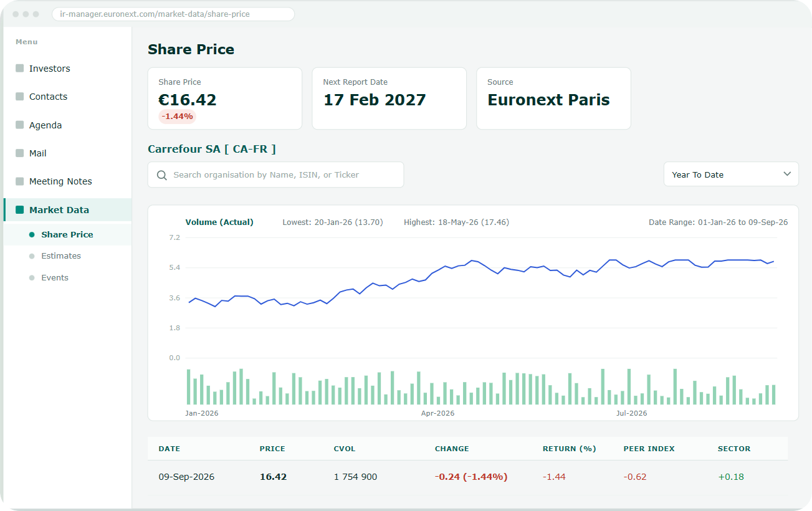Click the Jan-2026 axis label
This screenshot has width=812, height=511.
[202, 413]
